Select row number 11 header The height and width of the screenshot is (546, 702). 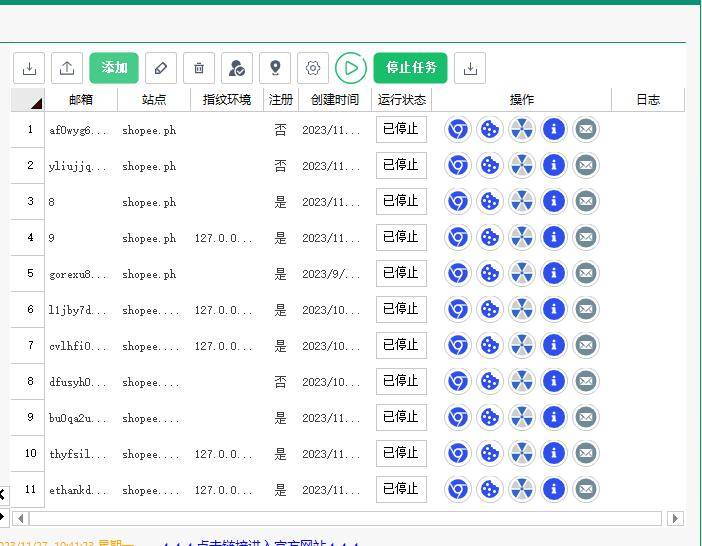(29, 489)
